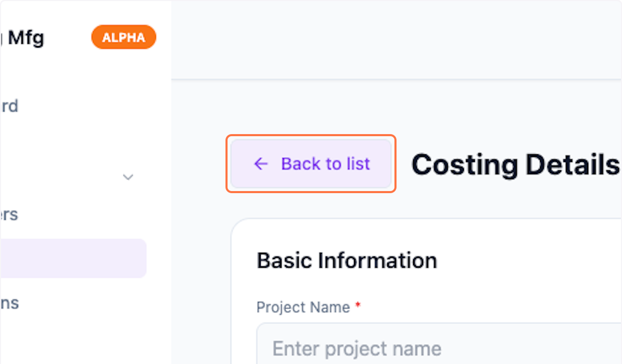Screen dimensions: 622x364
Task: Click the placeholder text "Enter project name"
Action: point(357,348)
